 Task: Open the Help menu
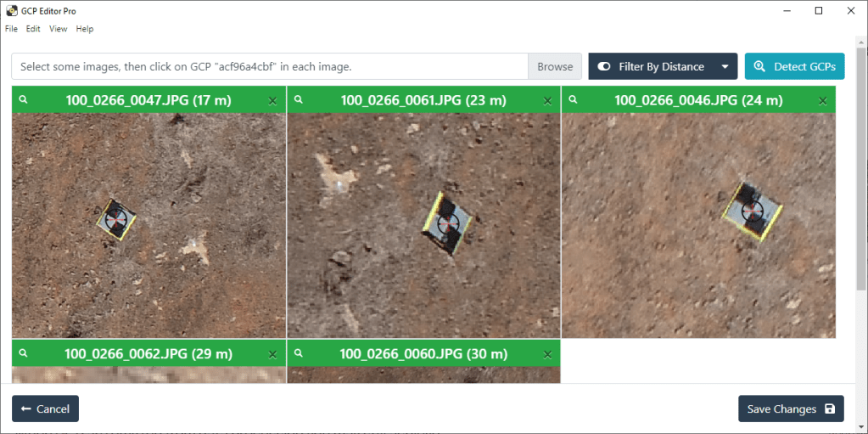coord(85,29)
